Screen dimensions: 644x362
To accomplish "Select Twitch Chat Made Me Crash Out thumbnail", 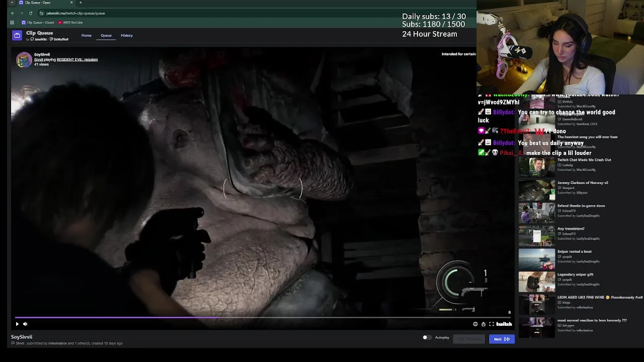I will pyautogui.click(x=537, y=167).
